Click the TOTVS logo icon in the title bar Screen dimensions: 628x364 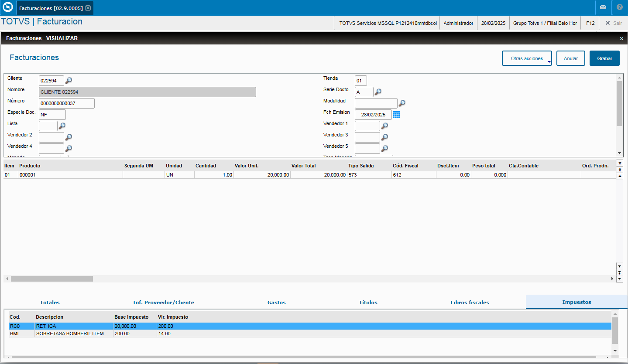[8, 7]
